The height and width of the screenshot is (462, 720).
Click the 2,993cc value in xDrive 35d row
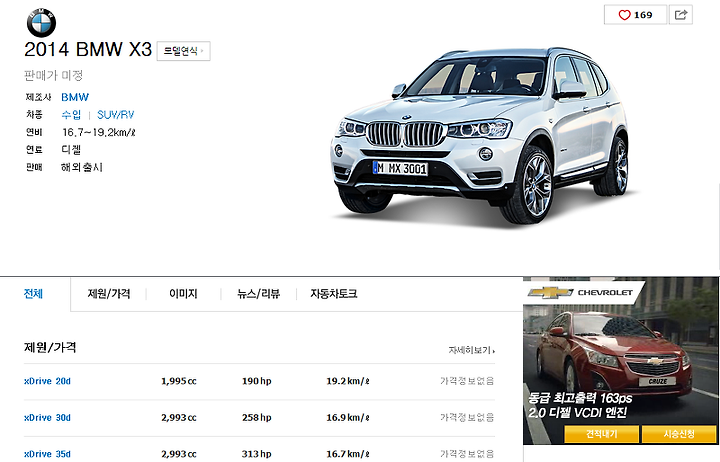click(179, 454)
